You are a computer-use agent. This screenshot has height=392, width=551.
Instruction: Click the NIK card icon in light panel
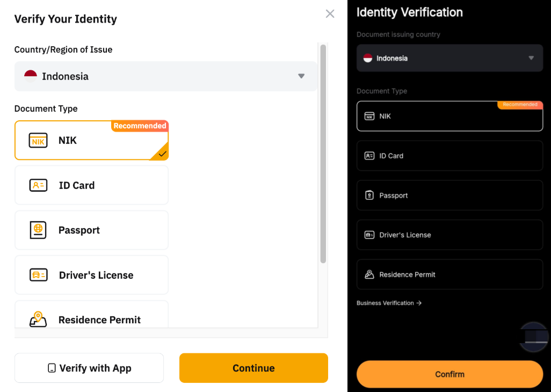[38, 141]
